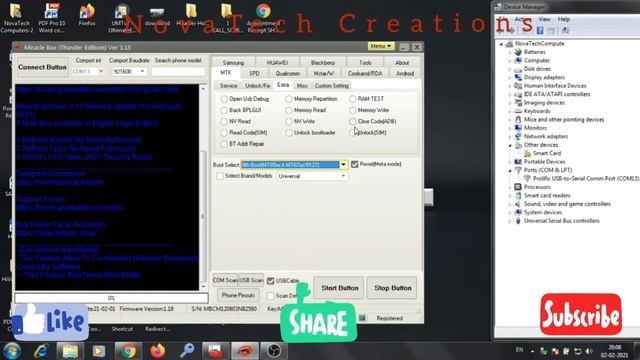Click the Sound, video and game controllers icon
Viewport: 640px width, 360px height.
point(518,204)
